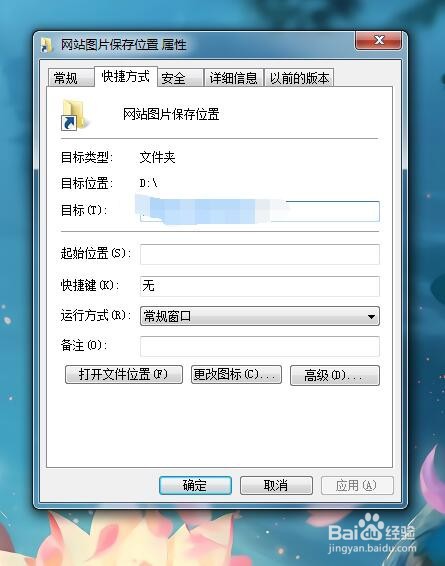Open the 安全 tab
This screenshot has height=566, width=445.
[x=180, y=78]
